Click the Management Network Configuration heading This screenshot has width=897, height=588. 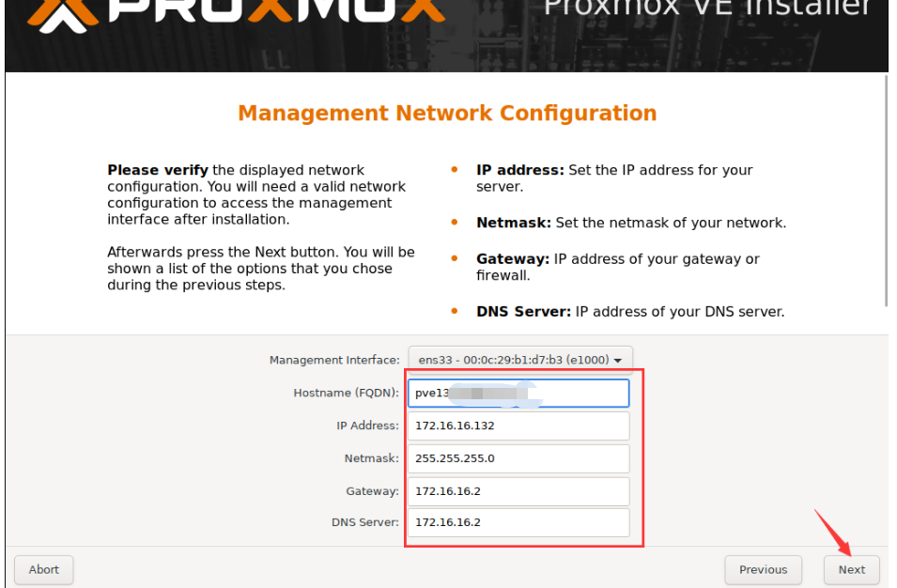point(447,114)
